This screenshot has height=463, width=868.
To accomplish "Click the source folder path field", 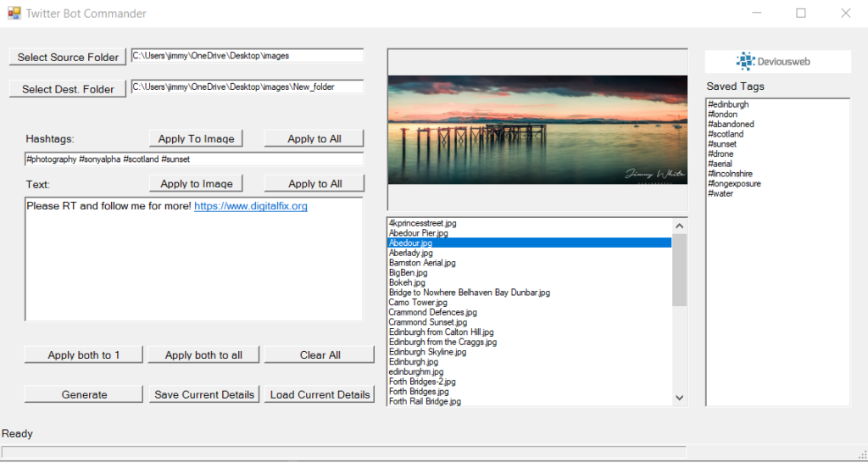I will click(246, 55).
